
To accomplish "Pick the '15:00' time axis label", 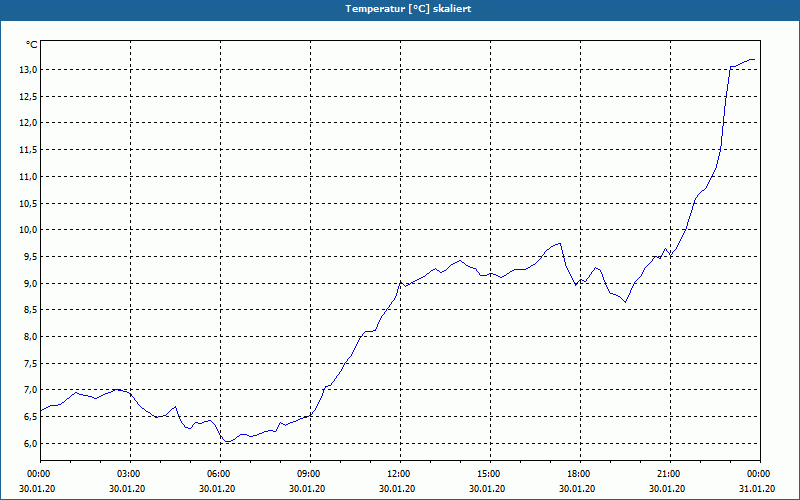I will point(490,474).
